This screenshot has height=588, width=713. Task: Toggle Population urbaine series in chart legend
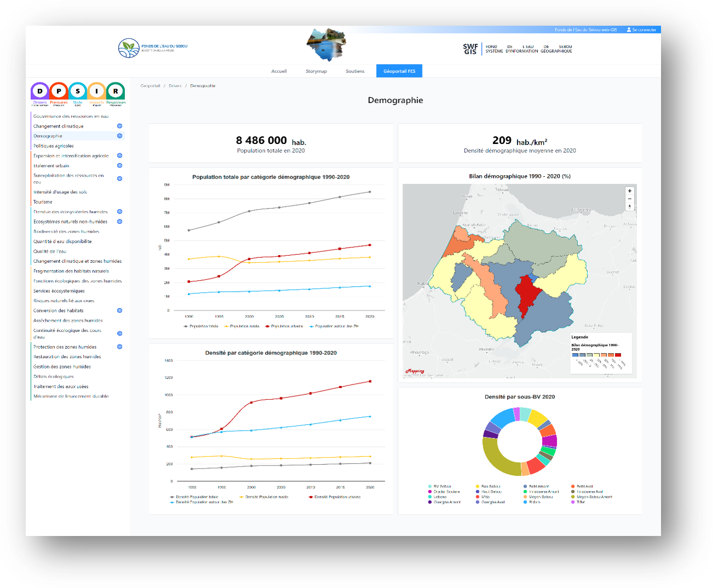[284, 326]
